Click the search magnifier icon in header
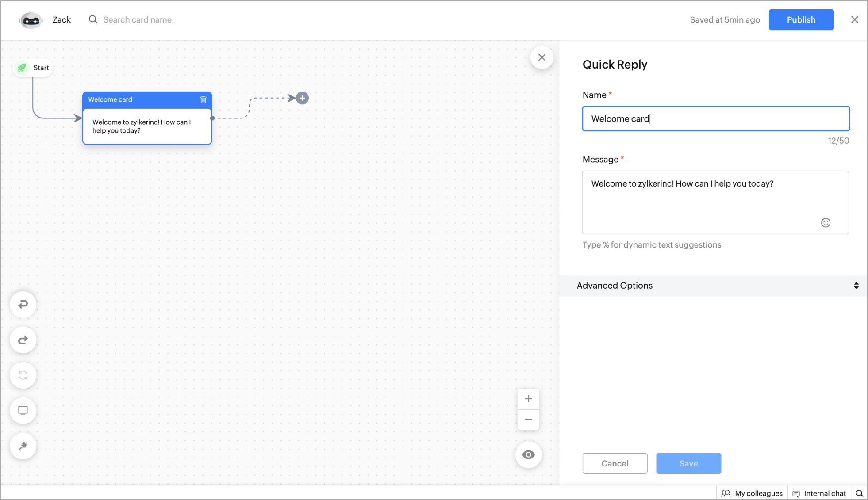Screen dimensions: 868x500 click(x=93, y=19)
